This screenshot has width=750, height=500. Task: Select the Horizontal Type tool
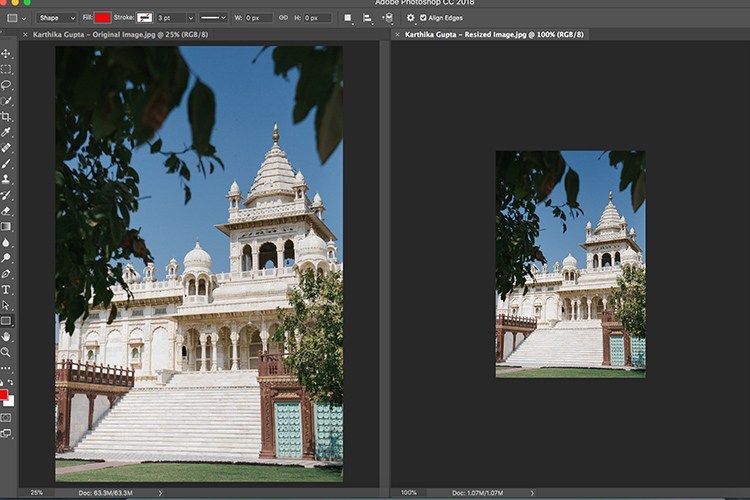pyautogui.click(x=6, y=290)
